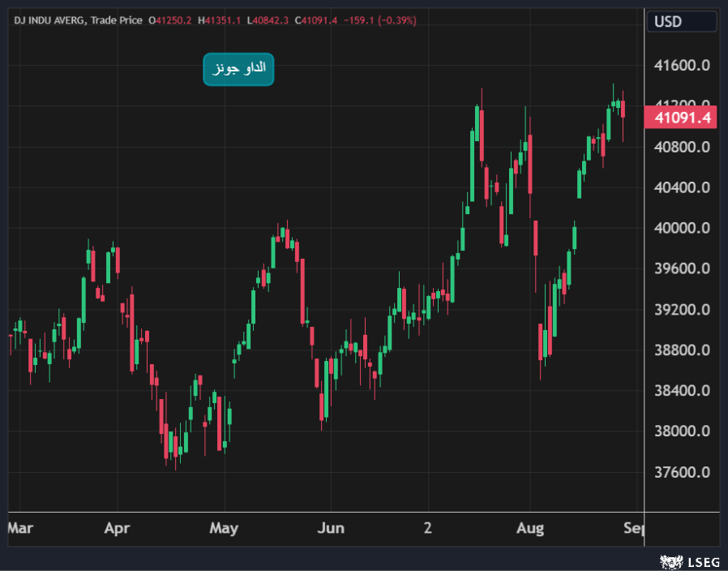Image resolution: width=728 pixels, height=571 pixels.
Task: Click the red 41091.4 current price tag
Action: (682, 118)
